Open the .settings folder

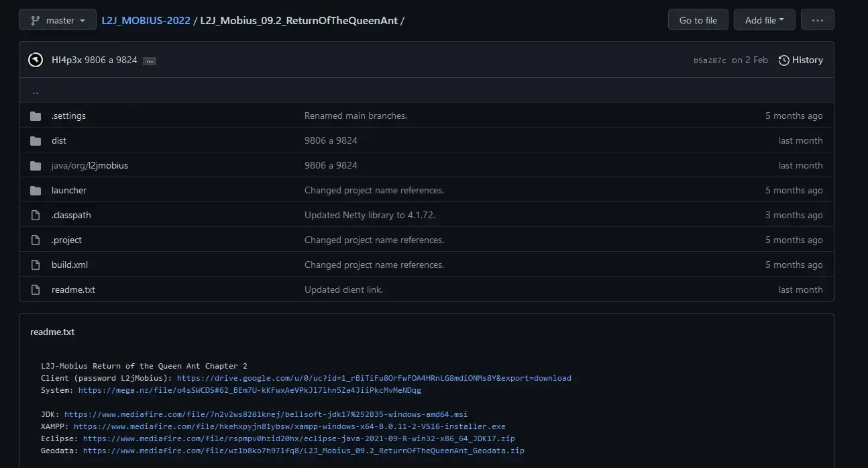tap(68, 115)
